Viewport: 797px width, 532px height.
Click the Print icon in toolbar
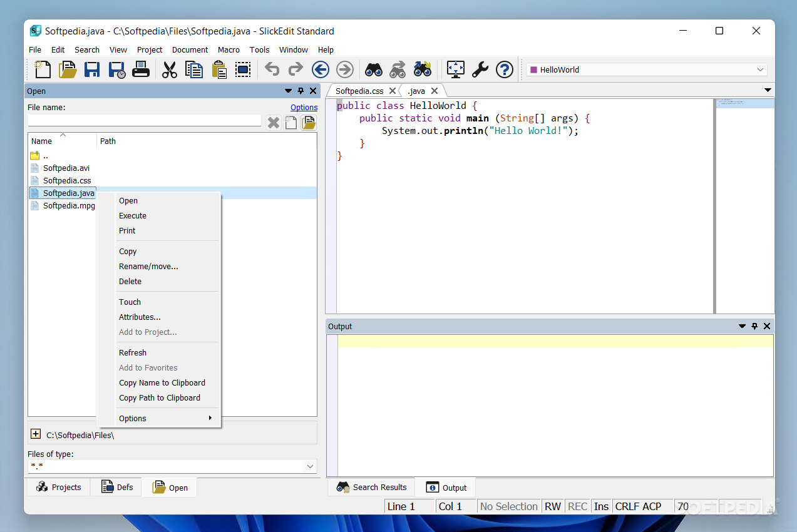(x=140, y=69)
